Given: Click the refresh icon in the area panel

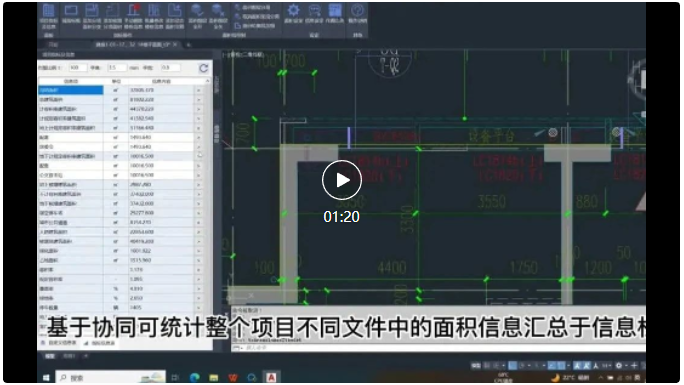Looking at the screenshot, I should pos(203,68).
